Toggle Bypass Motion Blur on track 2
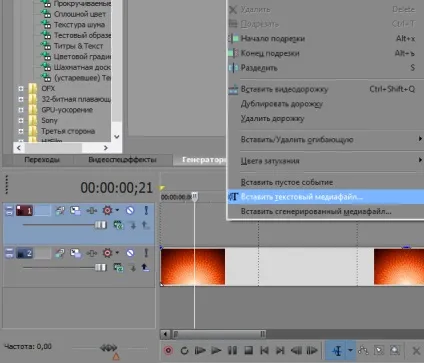This screenshot has height=363, width=424. point(60,253)
